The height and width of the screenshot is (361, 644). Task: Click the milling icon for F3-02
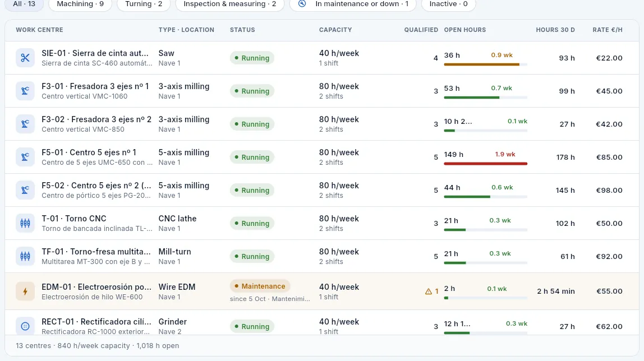click(x=25, y=124)
